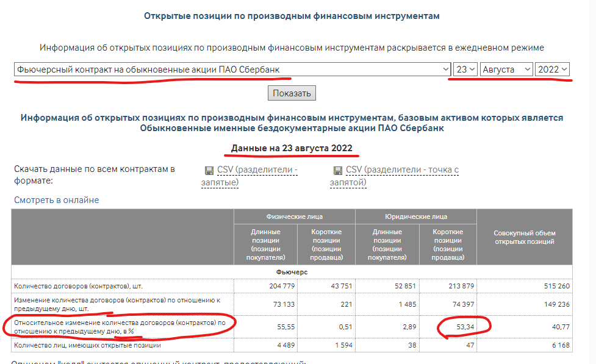596x364 pixels.
Task: Click the circled percentage value 53,34
Action: tap(465, 327)
